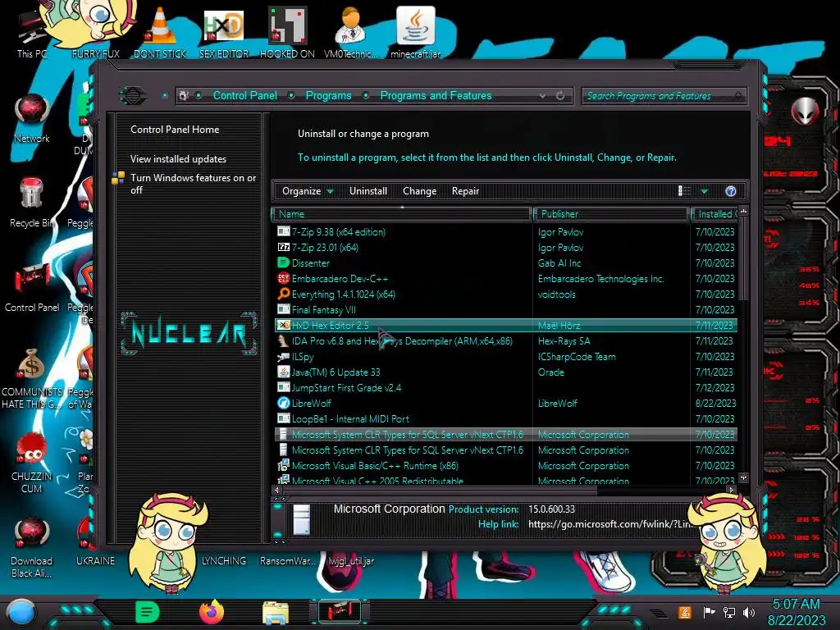Open the CHUZZIN desktop shortcut
The image size is (840, 630).
point(31,463)
